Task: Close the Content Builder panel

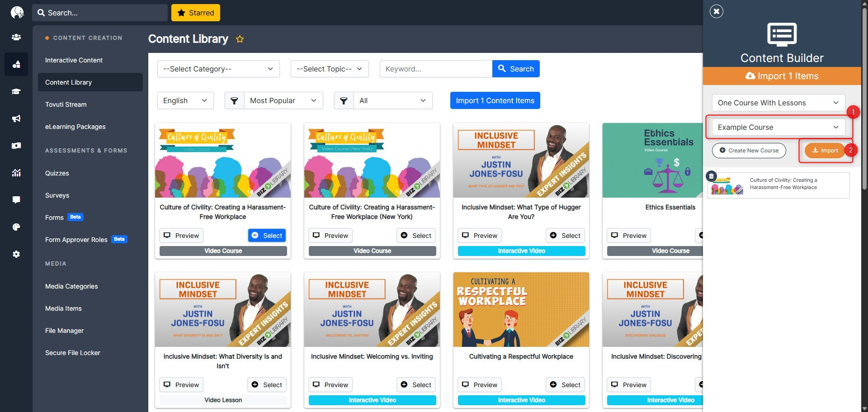Action: coord(717,11)
